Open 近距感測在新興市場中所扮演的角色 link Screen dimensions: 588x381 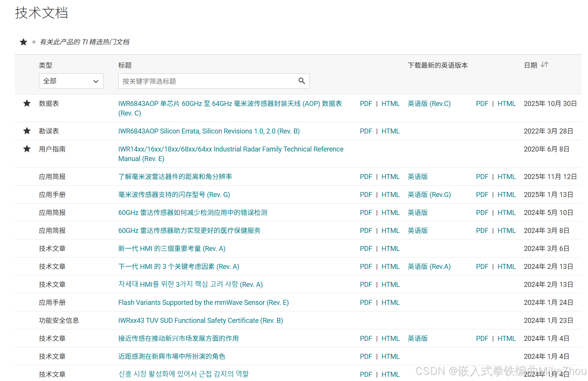click(x=172, y=357)
